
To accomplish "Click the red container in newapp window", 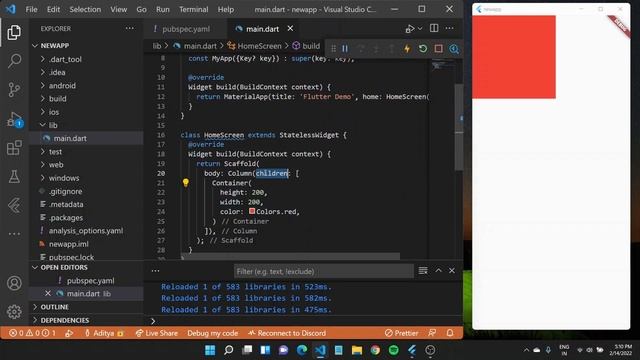I will pos(513,57).
